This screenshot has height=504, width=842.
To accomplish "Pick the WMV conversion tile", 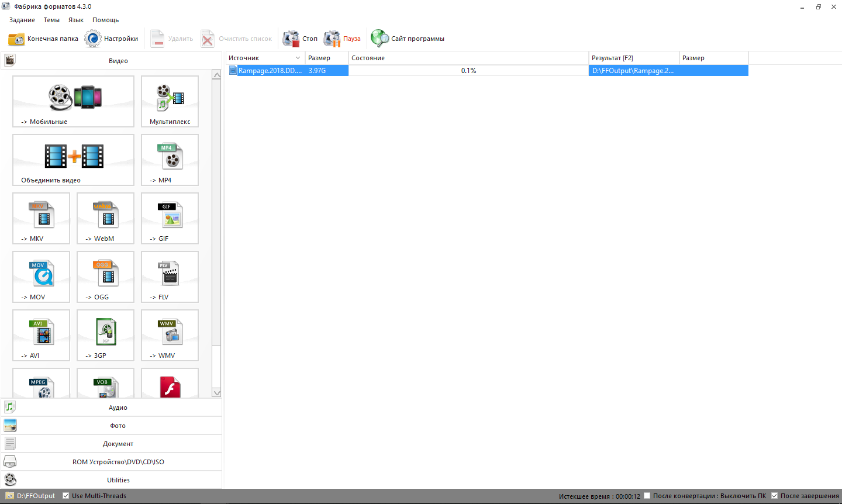I will (170, 335).
